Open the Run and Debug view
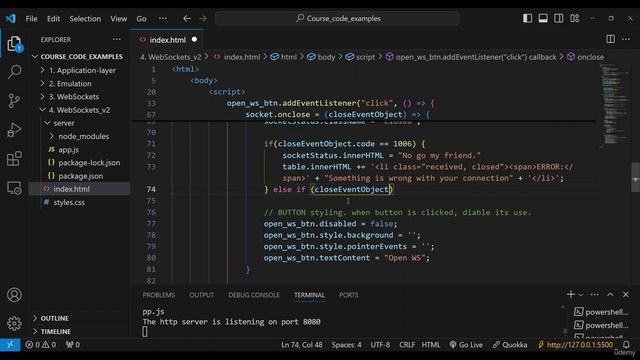 tap(14, 130)
